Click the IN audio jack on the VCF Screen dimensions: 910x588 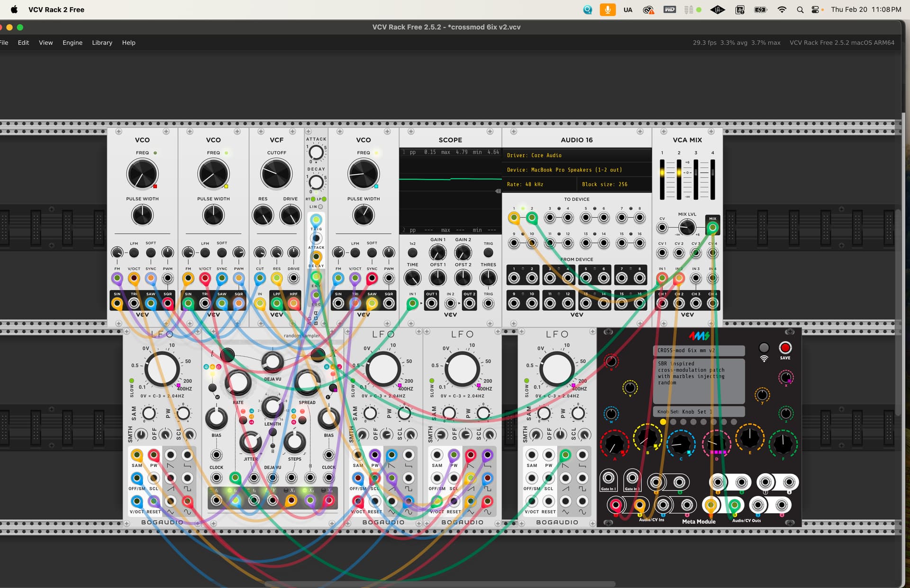pos(260,303)
